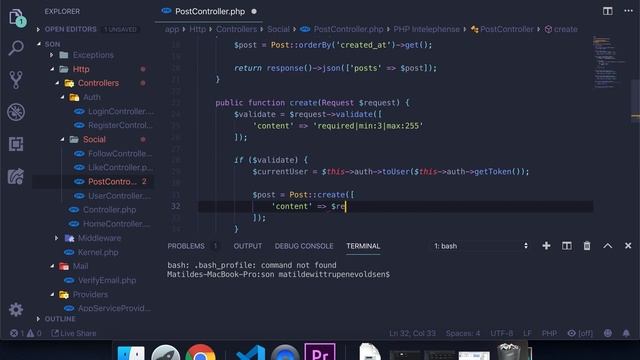Open the Search view in activity bar
This screenshot has height=360, width=640.
(16, 48)
